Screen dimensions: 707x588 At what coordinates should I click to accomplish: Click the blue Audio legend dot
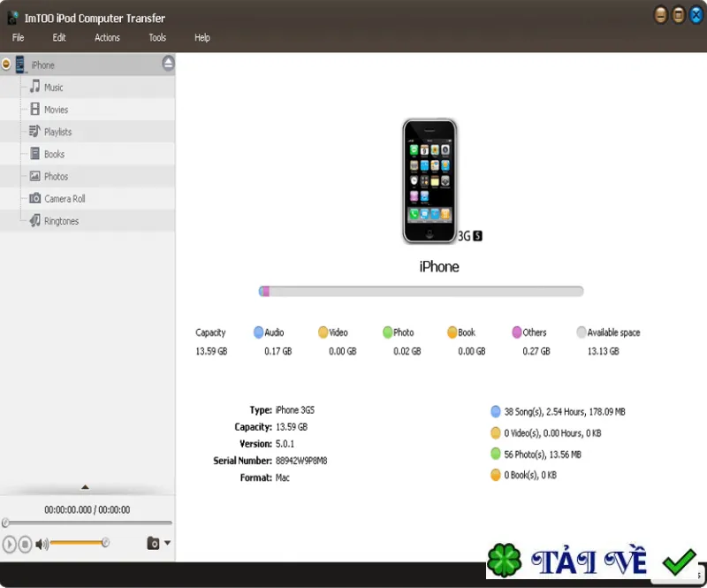258,332
